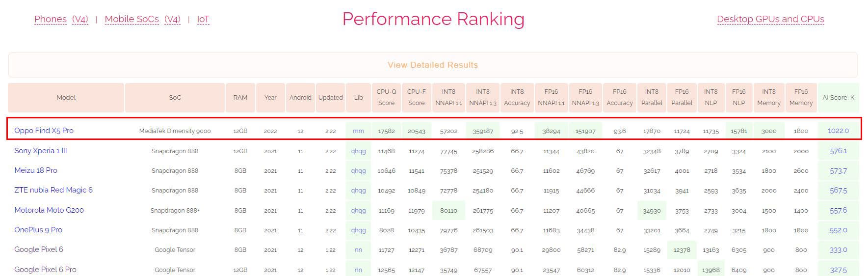This screenshot has width=868, height=276.
Task: Click the mm lib in Oppo row
Action: (x=359, y=131)
